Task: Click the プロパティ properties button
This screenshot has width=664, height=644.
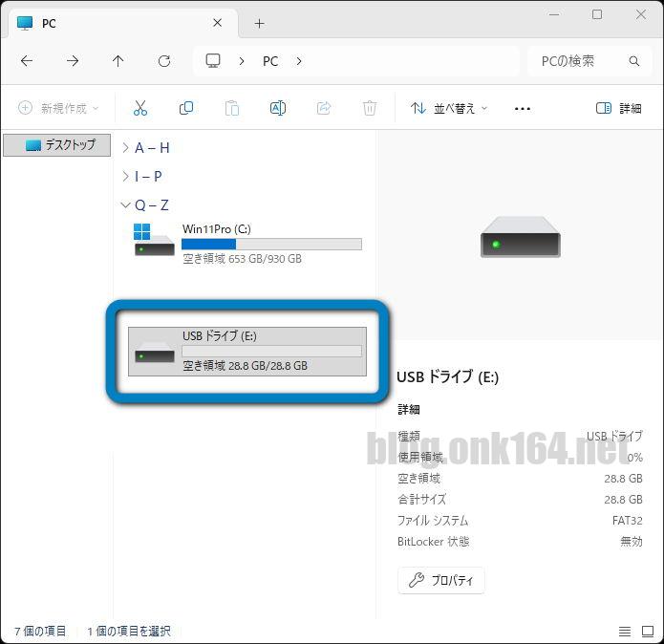Action: 440,580
